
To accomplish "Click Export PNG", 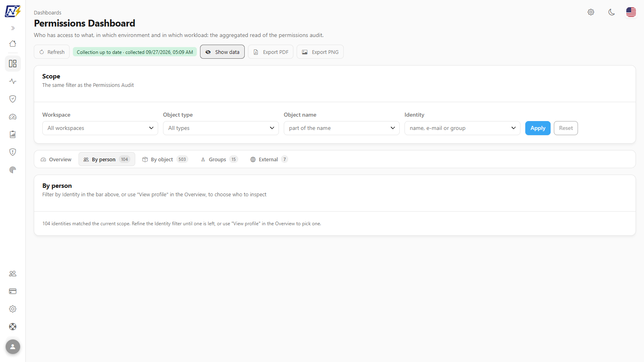I will click(x=320, y=52).
